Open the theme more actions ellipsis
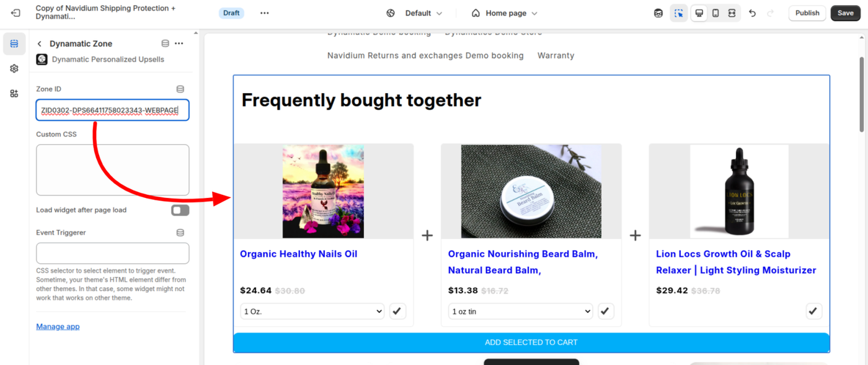 [265, 13]
